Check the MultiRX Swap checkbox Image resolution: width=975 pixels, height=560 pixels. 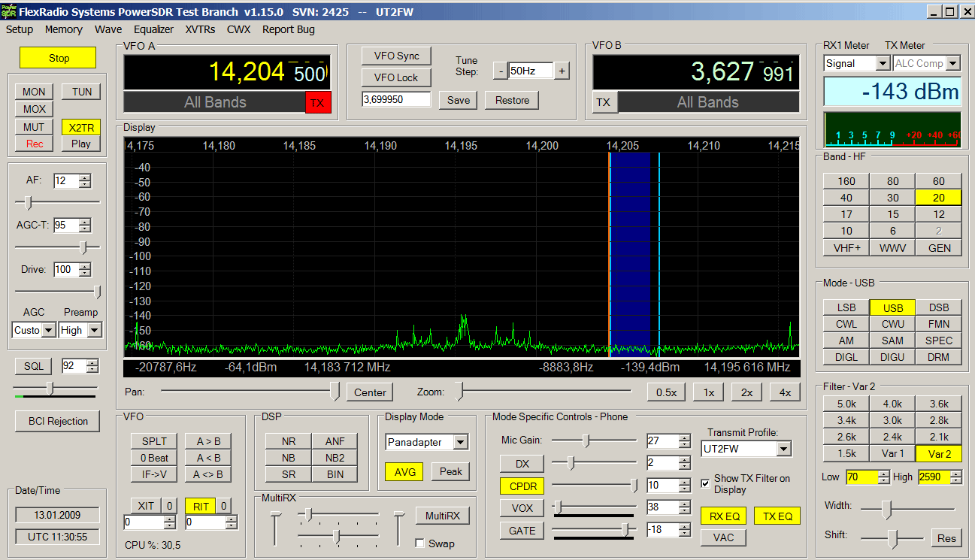pos(420,543)
